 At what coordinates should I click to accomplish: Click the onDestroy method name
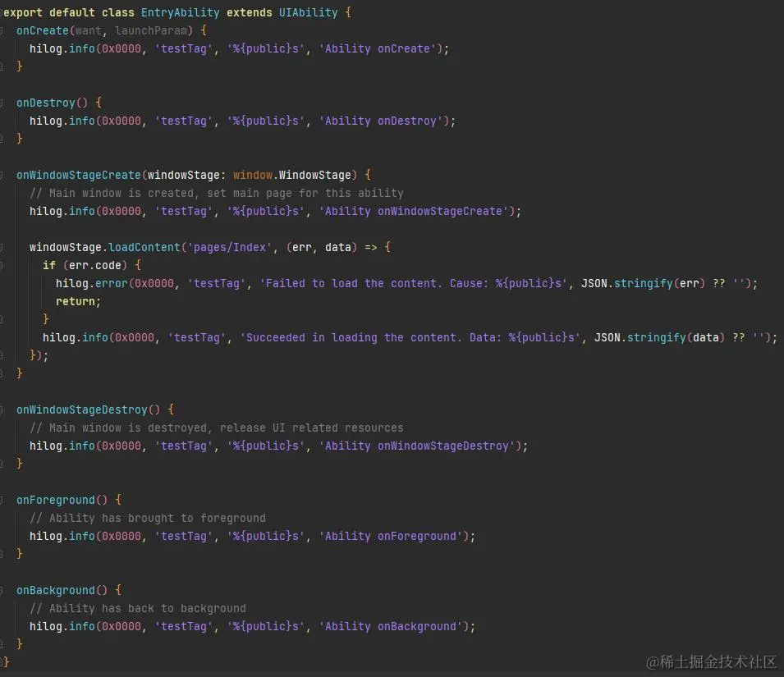click(45, 103)
